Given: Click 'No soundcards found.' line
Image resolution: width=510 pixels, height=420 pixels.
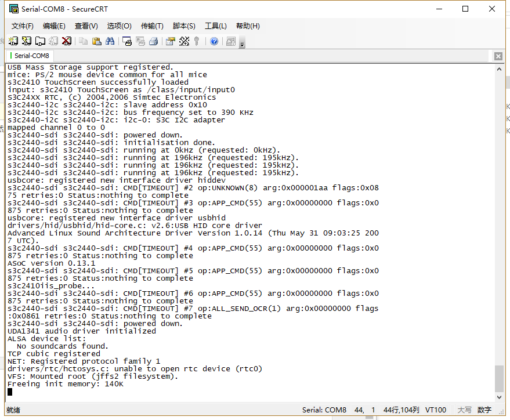Looking at the screenshot, I should click(x=63, y=346).
